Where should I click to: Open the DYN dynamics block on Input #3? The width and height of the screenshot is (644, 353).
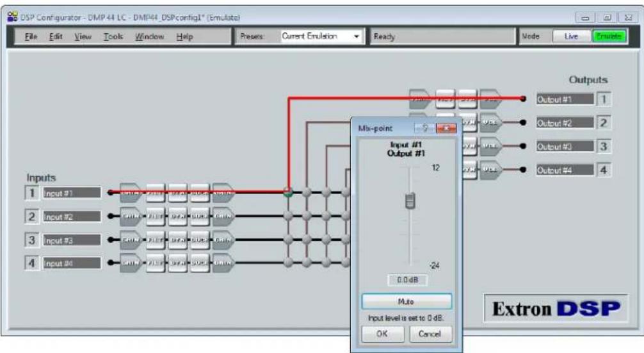pos(177,240)
